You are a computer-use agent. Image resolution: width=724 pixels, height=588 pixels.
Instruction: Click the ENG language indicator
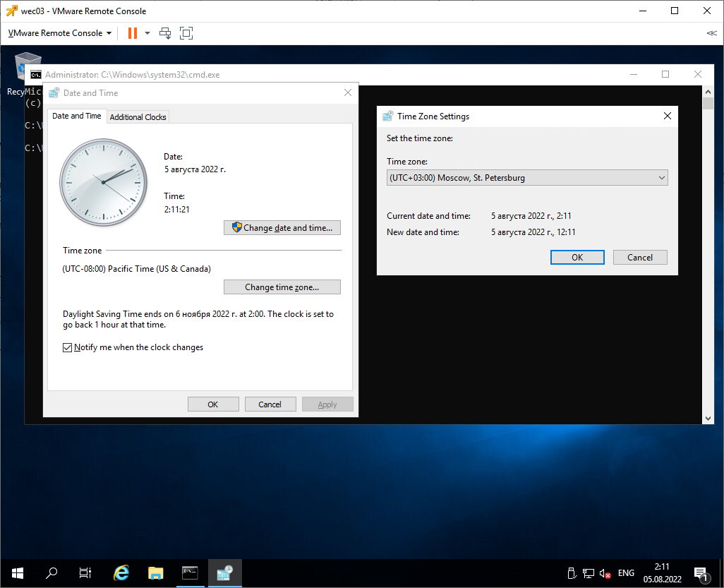(x=626, y=573)
